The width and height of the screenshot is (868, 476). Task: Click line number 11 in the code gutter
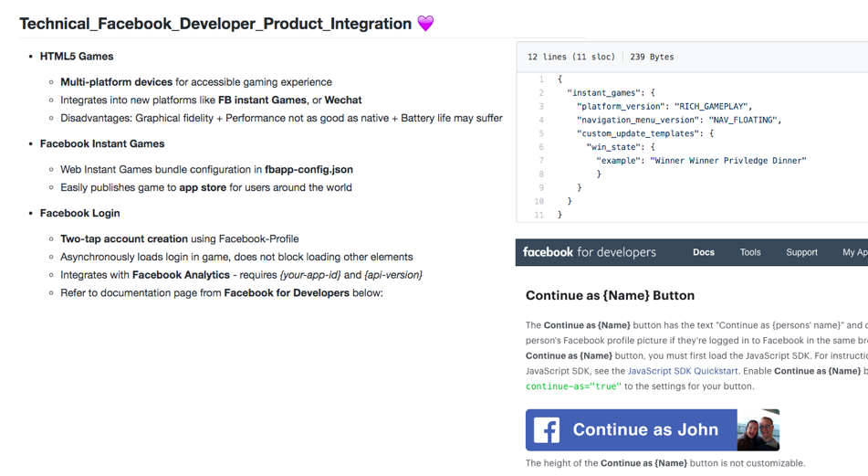pos(539,215)
